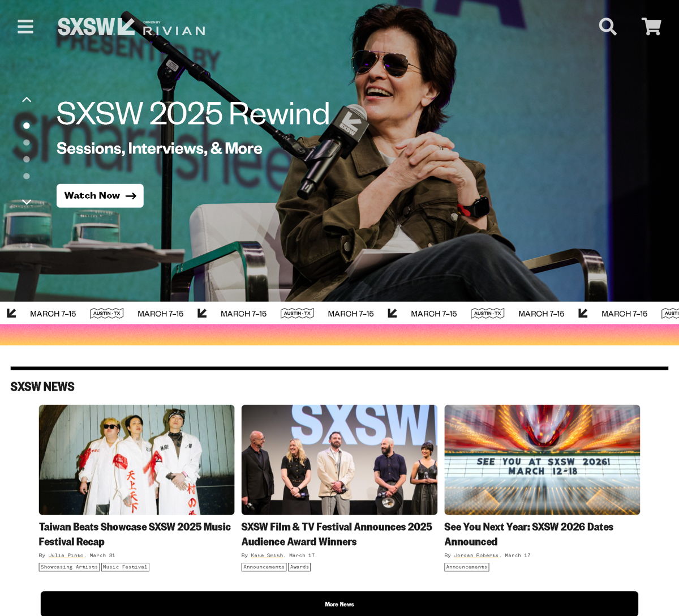Screen dimensions: 679x616
Task: Click the SXSW 2025 Rewind headline
Action: (x=193, y=114)
